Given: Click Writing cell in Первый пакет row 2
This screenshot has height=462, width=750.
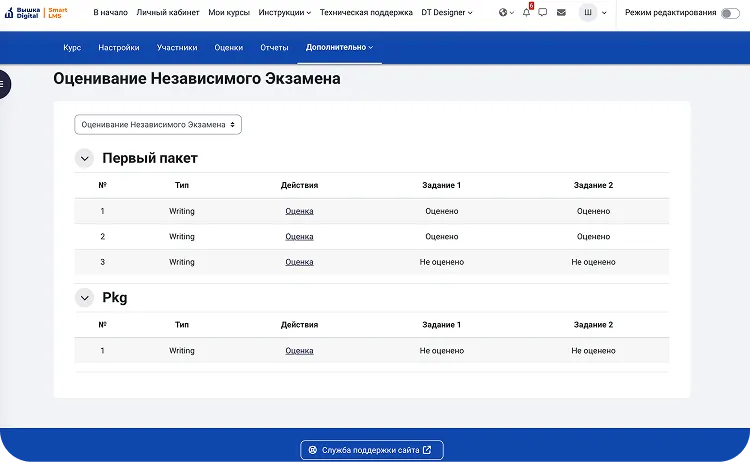Looking at the screenshot, I should (x=182, y=236).
